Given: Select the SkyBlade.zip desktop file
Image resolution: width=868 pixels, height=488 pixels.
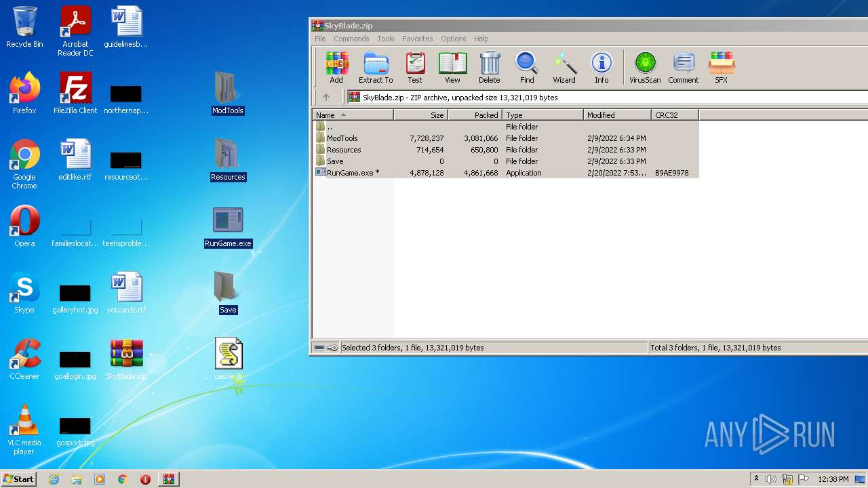Looking at the screenshot, I should (x=126, y=359).
